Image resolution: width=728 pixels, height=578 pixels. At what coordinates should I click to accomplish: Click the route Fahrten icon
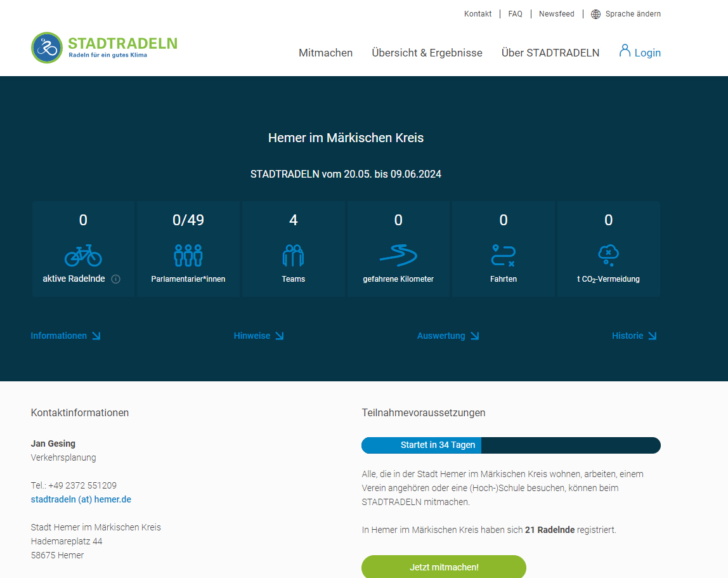coord(504,255)
